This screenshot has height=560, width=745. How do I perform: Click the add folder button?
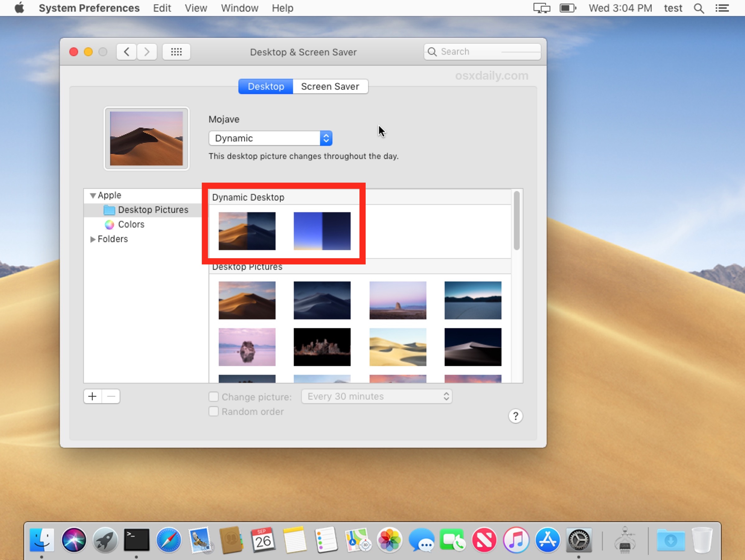coord(92,395)
